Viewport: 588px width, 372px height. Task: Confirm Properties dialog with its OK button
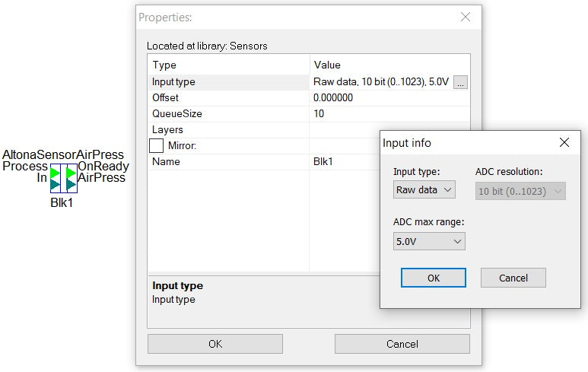215,344
